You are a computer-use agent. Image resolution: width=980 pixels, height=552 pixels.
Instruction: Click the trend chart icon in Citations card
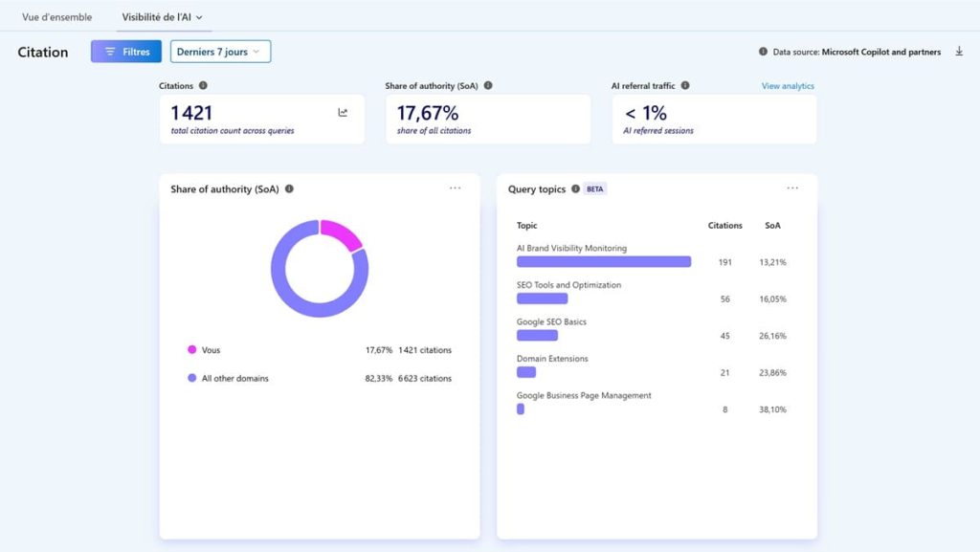coord(344,112)
